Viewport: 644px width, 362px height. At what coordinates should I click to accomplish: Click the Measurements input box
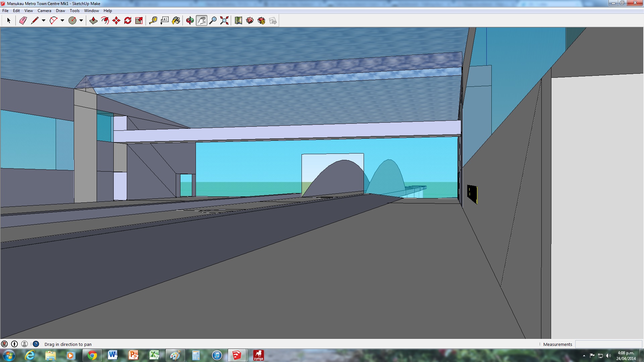coord(608,344)
